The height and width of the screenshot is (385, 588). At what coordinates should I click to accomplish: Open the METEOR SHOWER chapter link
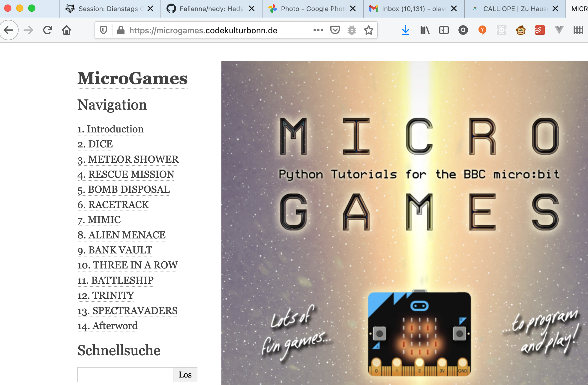coord(128,159)
